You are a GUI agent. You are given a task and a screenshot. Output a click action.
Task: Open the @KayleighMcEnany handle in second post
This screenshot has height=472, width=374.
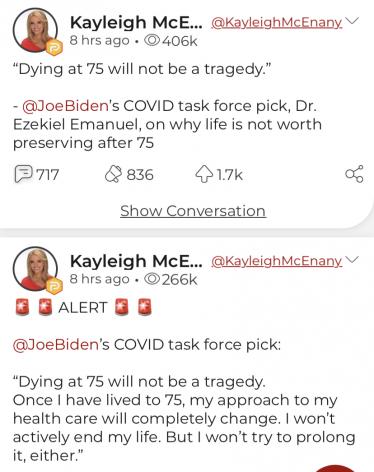click(277, 261)
